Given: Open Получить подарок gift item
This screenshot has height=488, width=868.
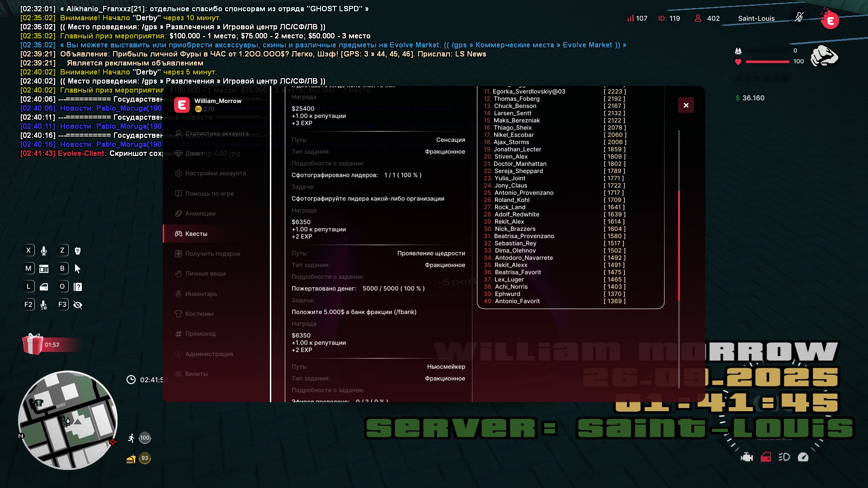Looking at the screenshot, I should pyautogui.click(x=212, y=254).
